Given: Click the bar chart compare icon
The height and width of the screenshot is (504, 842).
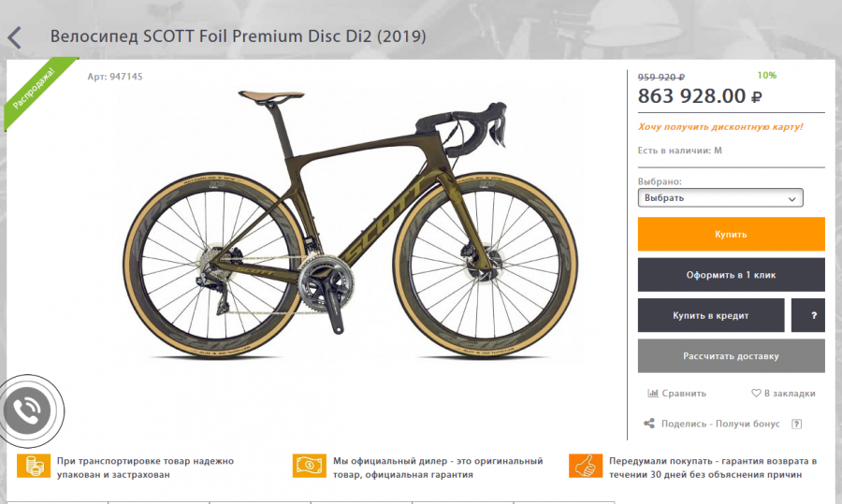Looking at the screenshot, I should click(x=652, y=393).
